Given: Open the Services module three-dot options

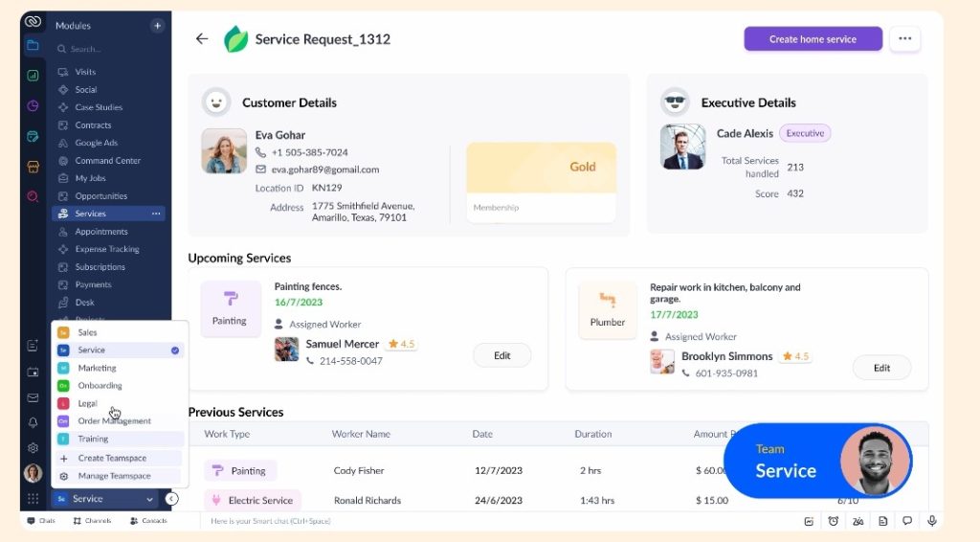Looking at the screenshot, I should coord(156,214).
